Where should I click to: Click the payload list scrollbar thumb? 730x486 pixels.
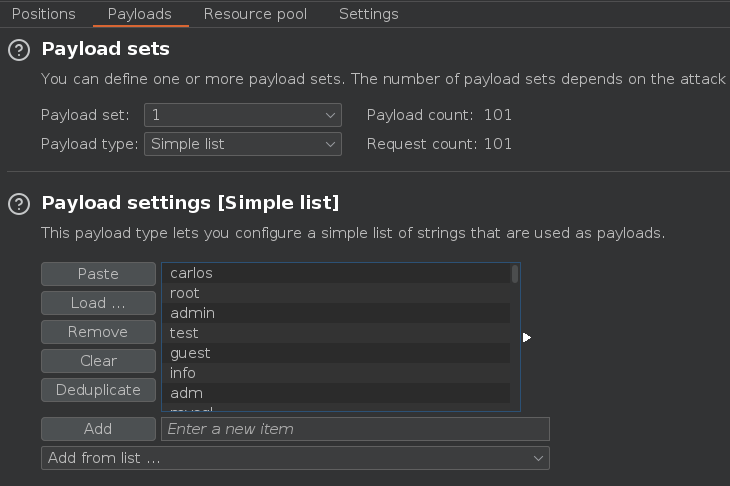(x=515, y=274)
